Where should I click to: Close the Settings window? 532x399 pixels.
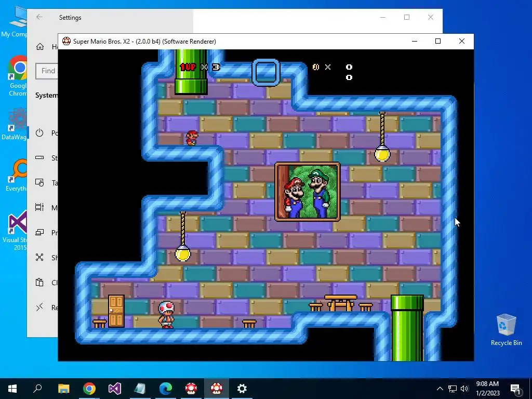coord(431,17)
